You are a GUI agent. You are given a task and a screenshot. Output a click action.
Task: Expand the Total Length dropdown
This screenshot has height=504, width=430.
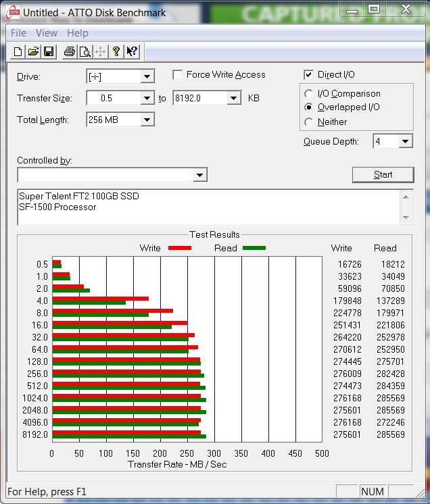(147, 120)
